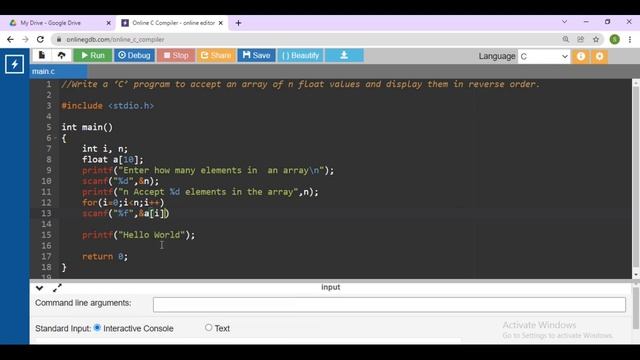Click the float a[10] declaration

pos(113,160)
